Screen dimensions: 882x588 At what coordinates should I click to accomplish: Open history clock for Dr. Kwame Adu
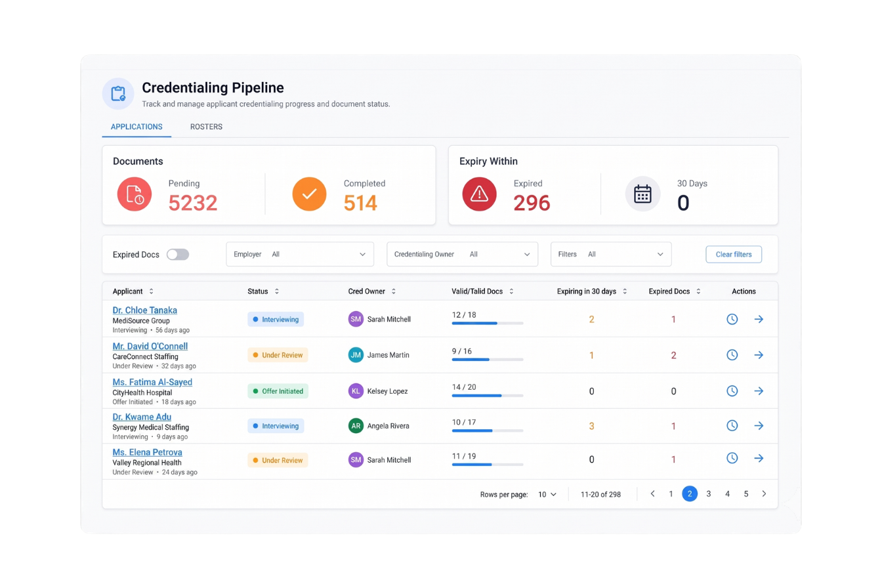pyautogui.click(x=732, y=426)
